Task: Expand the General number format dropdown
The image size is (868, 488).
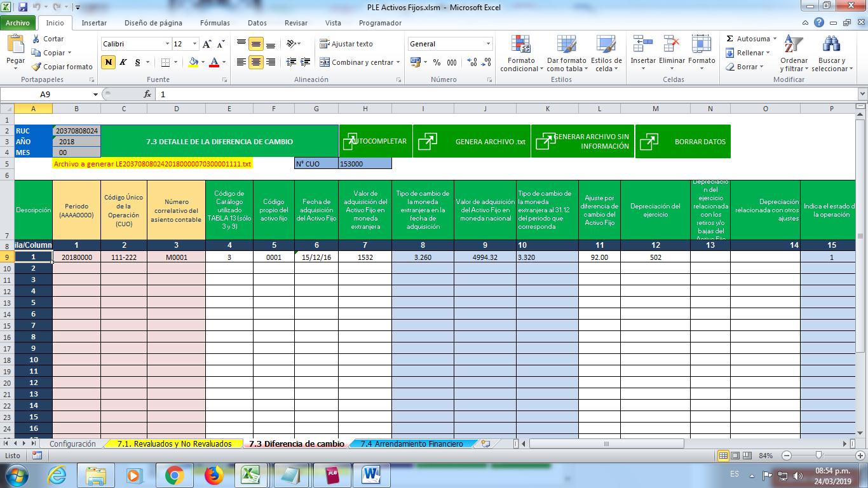Action: click(x=488, y=44)
